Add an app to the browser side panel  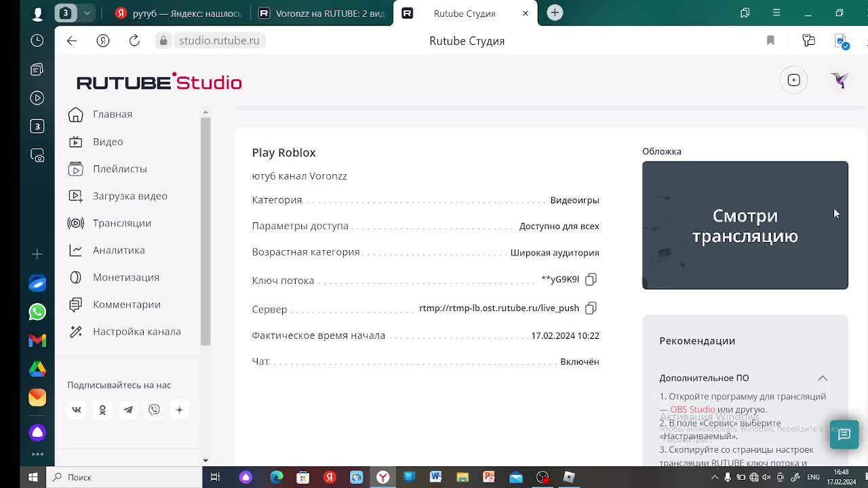point(37,254)
